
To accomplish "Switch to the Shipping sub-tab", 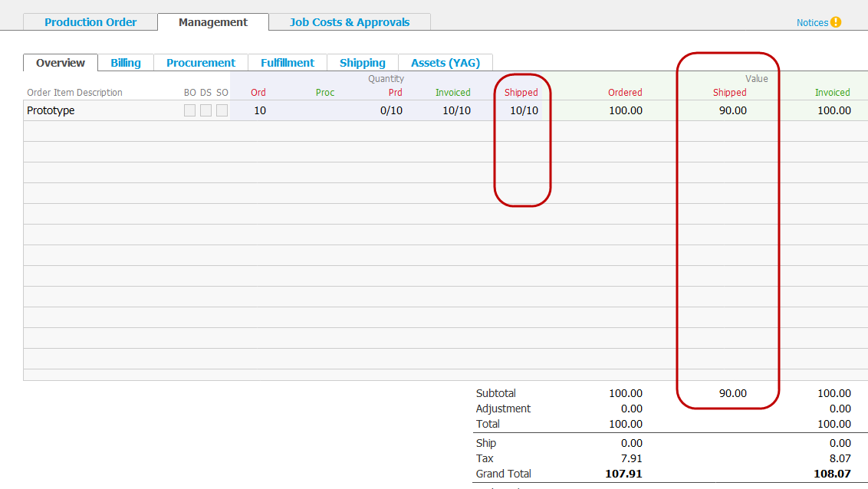I will pyautogui.click(x=363, y=63).
